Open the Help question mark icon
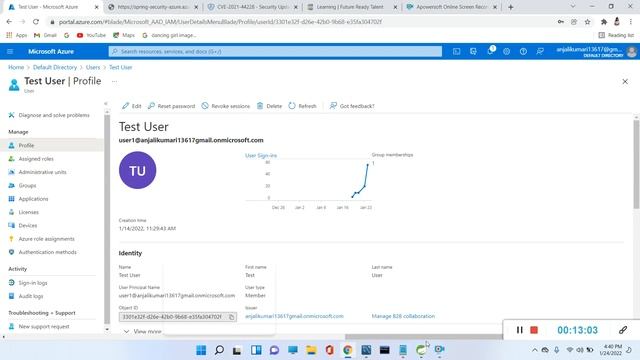This screenshot has height=360, width=640. tap(523, 51)
